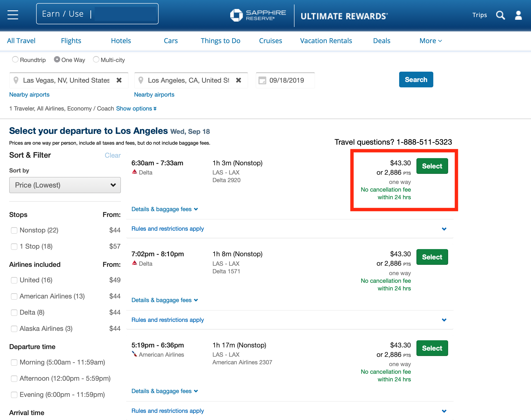Click Nearby airports under Los Angeles
Image resolution: width=531 pixels, height=420 pixels.
(154, 95)
